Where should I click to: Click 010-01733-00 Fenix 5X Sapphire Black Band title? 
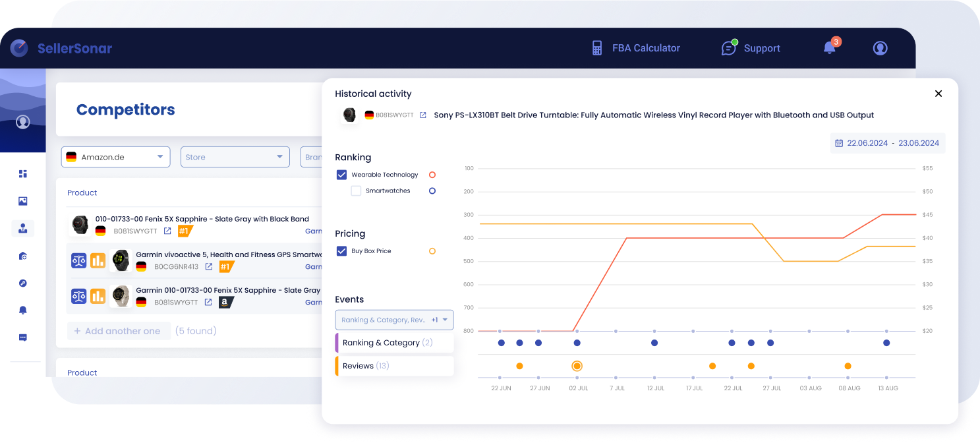point(202,219)
